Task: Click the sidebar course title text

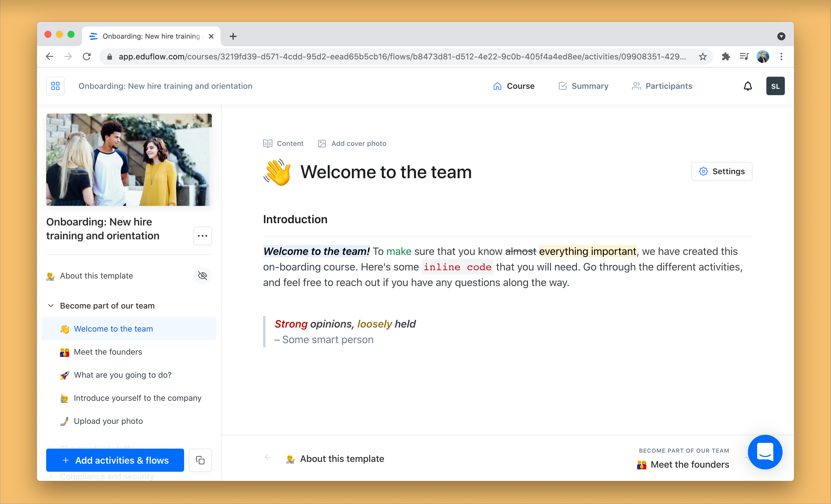Action: pos(103,229)
